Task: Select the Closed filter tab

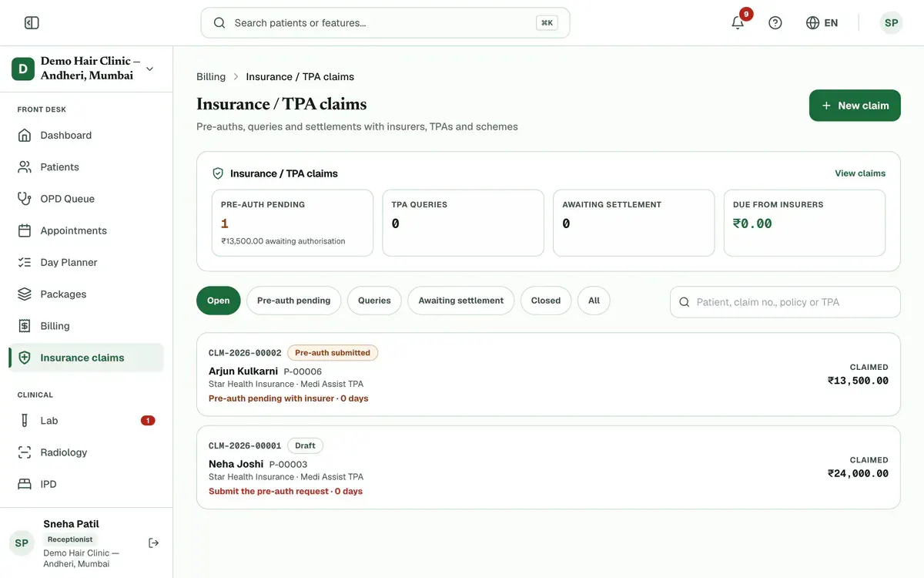Action: (x=546, y=301)
